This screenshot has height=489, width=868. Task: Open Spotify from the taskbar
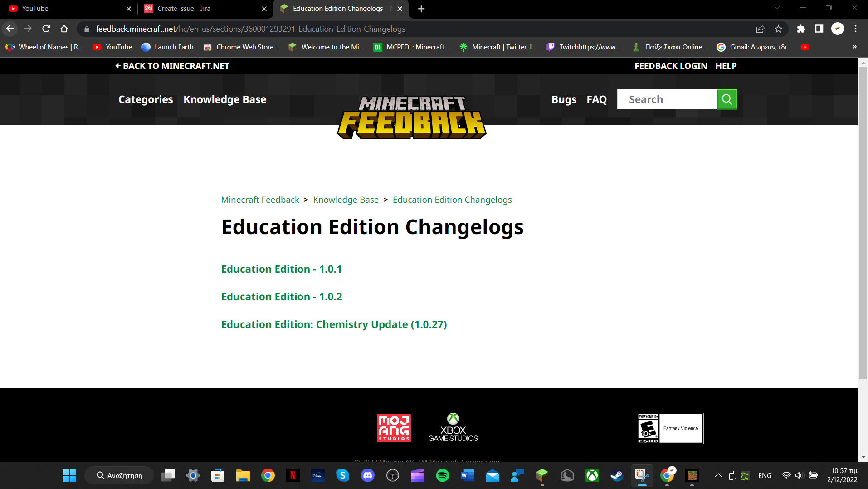pyautogui.click(x=442, y=475)
